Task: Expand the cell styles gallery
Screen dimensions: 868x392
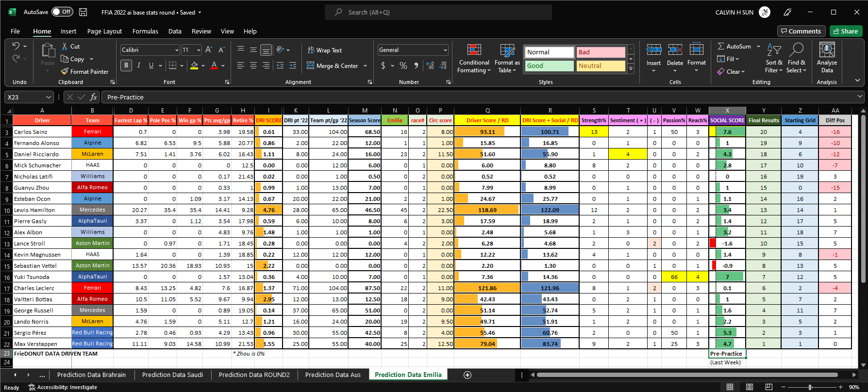Action: [631, 69]
